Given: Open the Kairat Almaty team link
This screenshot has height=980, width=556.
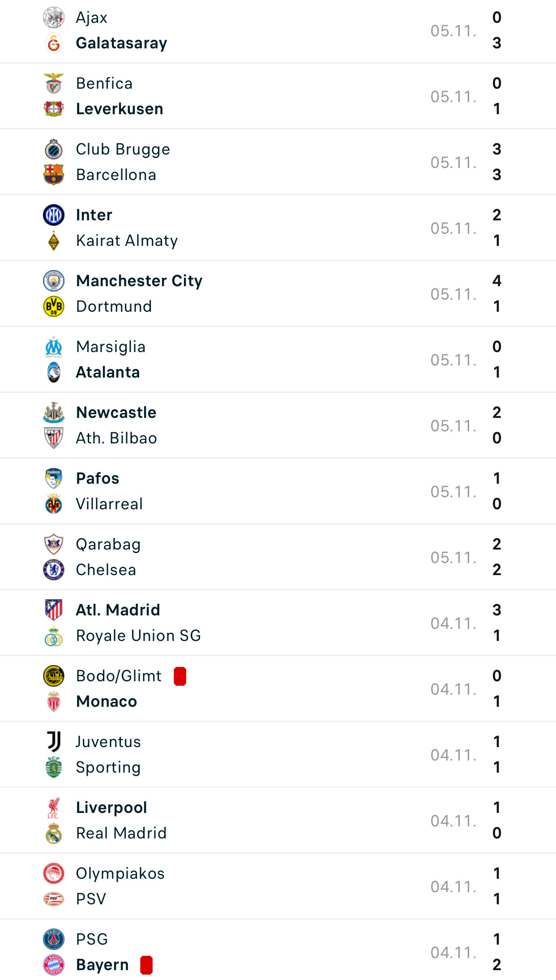Looking at the screenshot, I should click(x=127, y=241).
